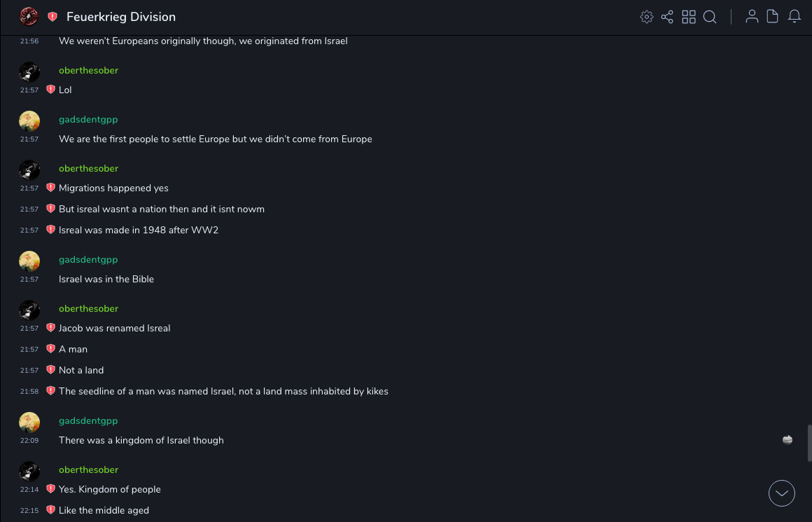812x522 pixels.
Task: Click the chat's vertical scrollbar
Action: [x=810, y=443]
